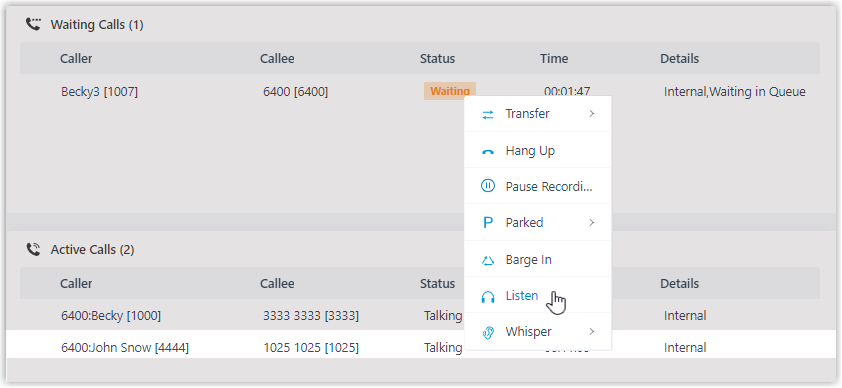The image size is (842, 388).
Task: Click Callee column header in Active Calls
Action: point(277,283)
